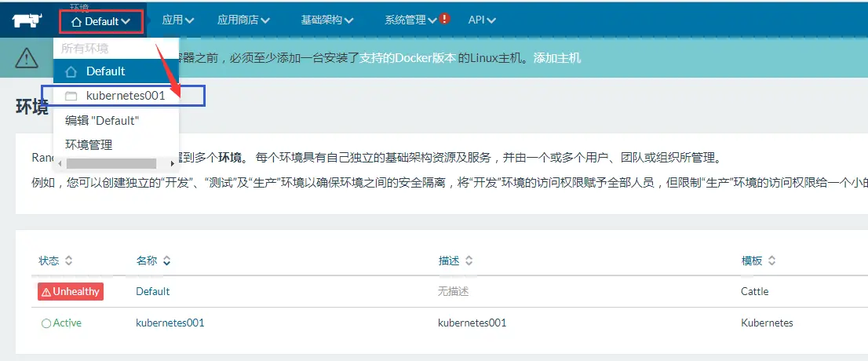
Task: Click the folder icon next to kubernetes001
Action: click(71, 96)
